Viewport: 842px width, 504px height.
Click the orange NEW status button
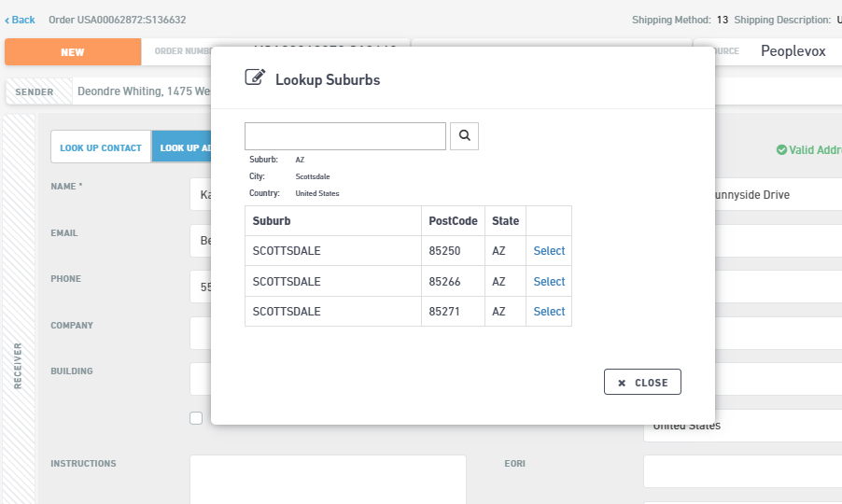pyautogui.click(x=73, y=52)
